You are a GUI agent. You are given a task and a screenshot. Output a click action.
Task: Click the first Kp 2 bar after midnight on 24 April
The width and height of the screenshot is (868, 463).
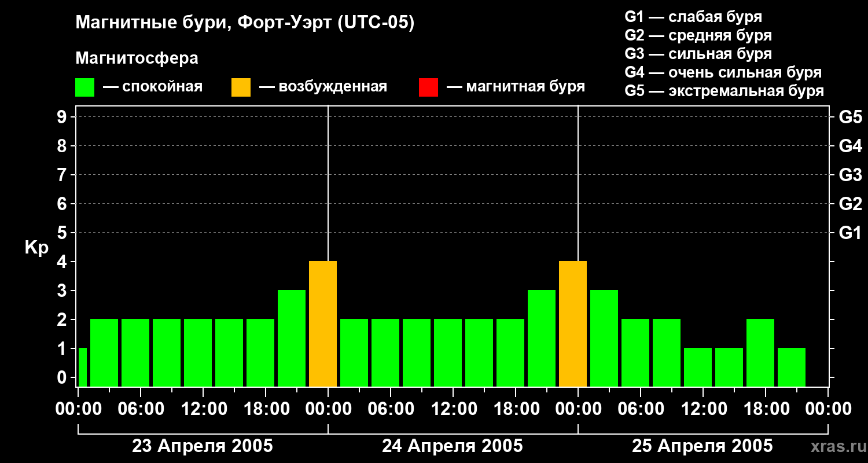[x=354, y=353]
